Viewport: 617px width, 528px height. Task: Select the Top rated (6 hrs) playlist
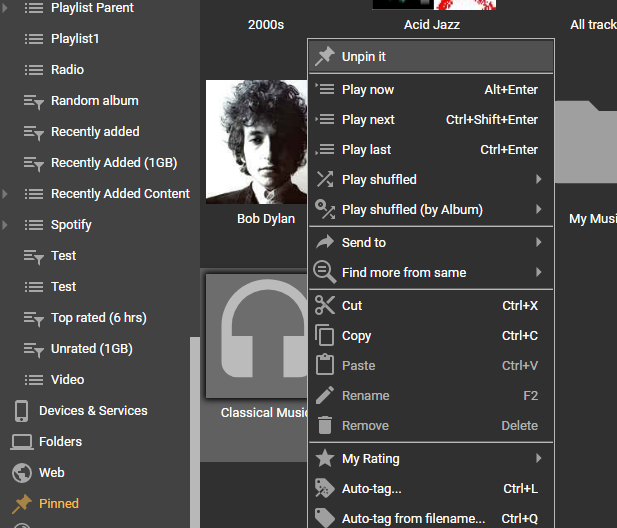click(98, 318)
